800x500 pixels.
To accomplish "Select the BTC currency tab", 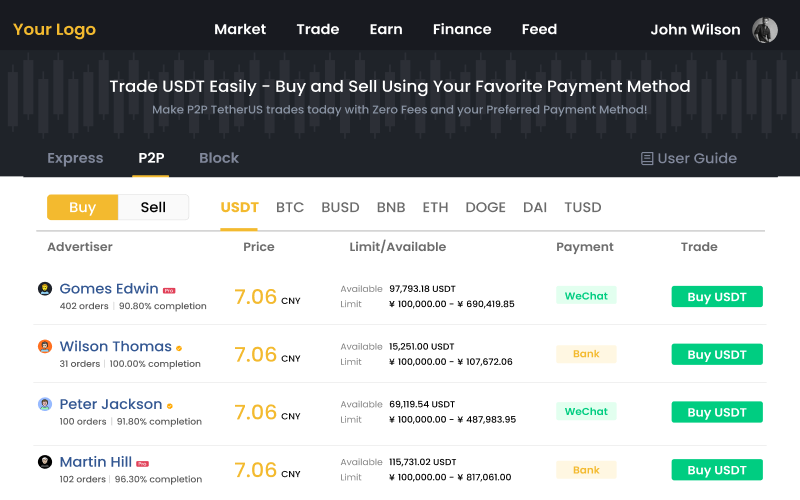I will tap(290, 207).
